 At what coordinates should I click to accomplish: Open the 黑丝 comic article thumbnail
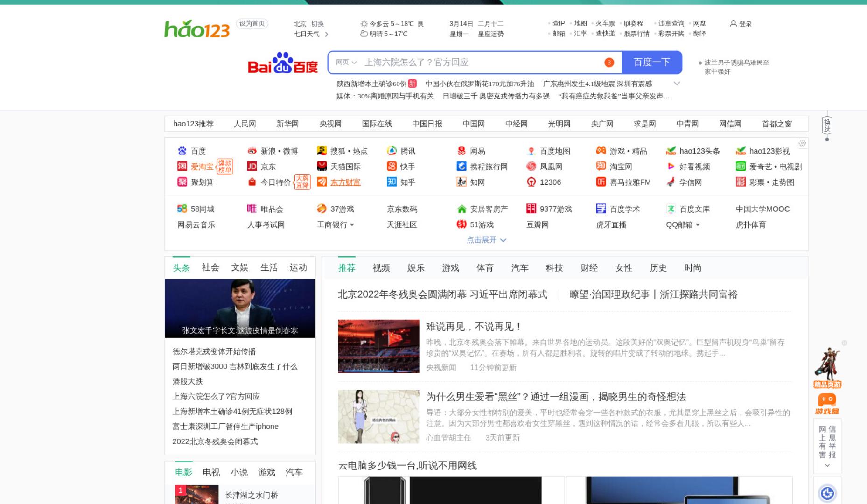(x=378, y=417)
